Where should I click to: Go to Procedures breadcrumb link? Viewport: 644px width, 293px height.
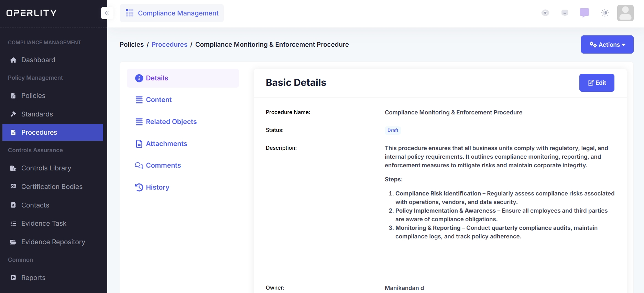169,45
